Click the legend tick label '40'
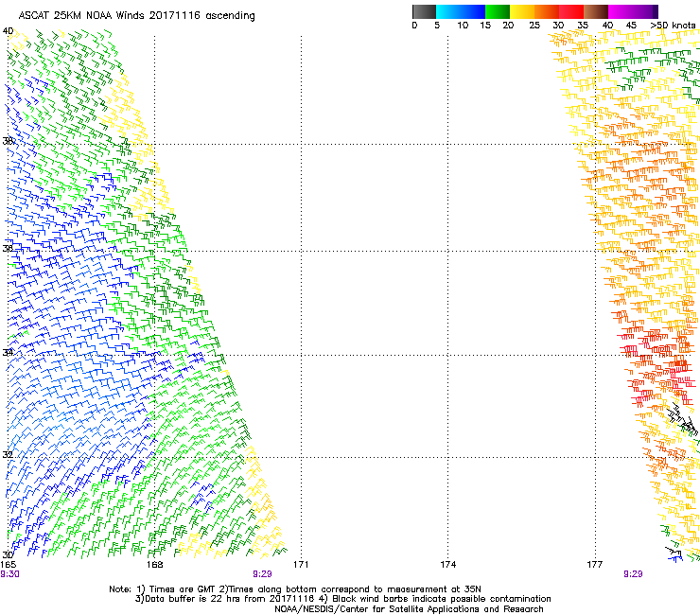Viewport: 700px width, 615px height. click(x=607, y=26)
